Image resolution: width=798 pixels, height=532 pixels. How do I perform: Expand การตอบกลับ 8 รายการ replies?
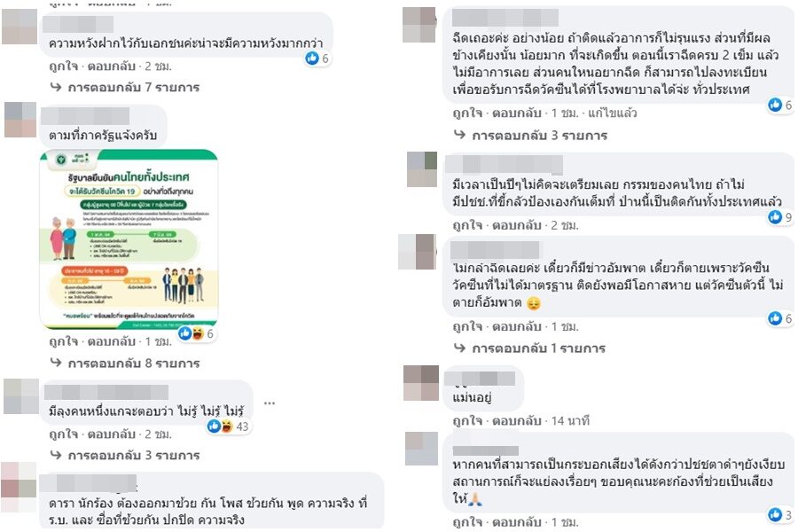(125, 364)
